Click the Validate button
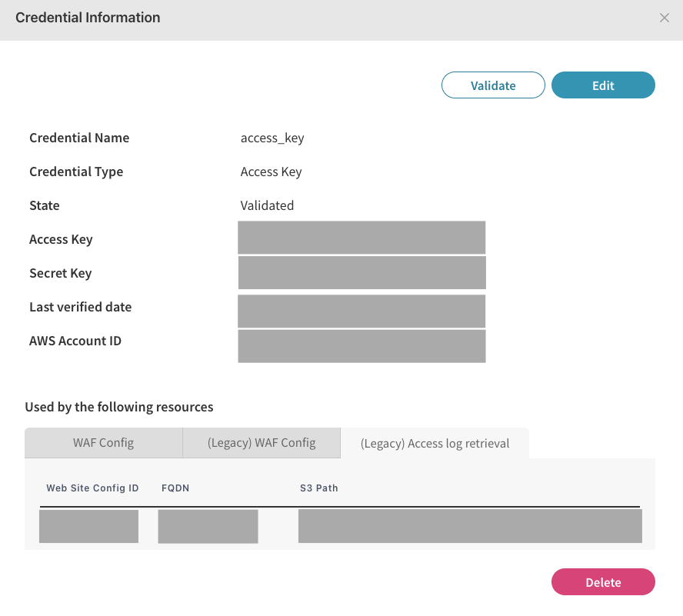 (493, 85)
